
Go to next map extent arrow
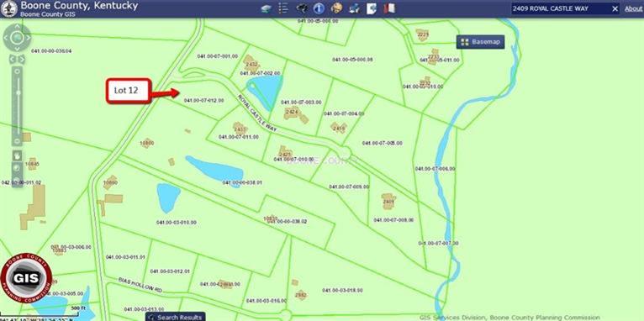[x=22, y=60]
